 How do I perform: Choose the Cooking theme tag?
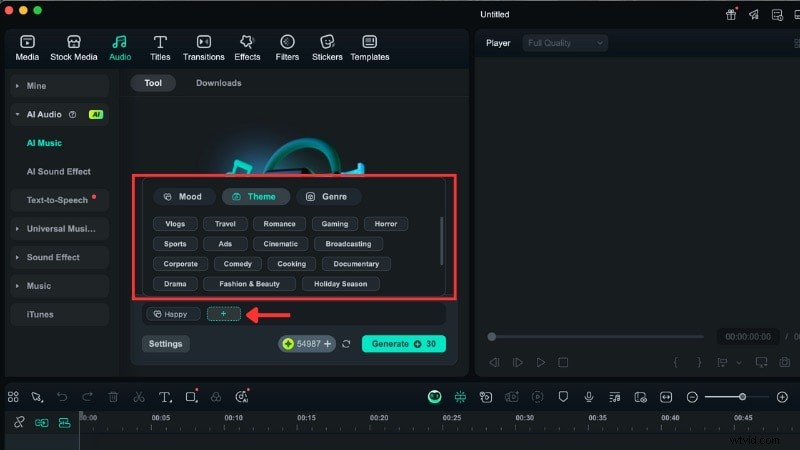pos(291,264)
